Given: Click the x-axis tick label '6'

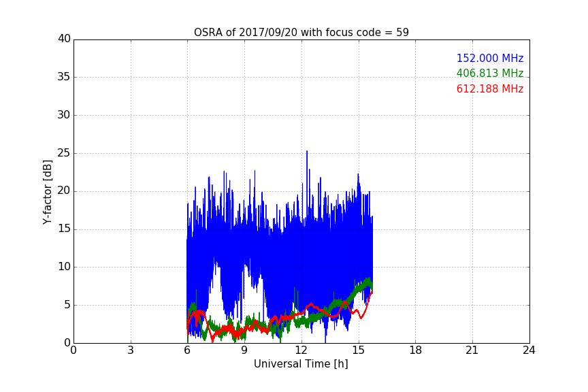Looking at the screenshot, I should point(187,350).
